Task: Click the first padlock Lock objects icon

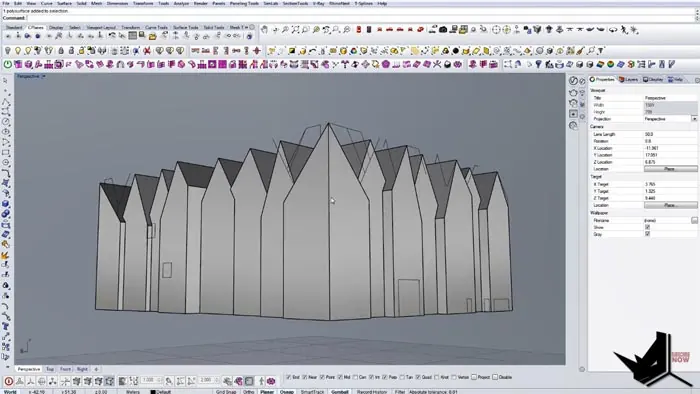Action: [x=61, y=51]
